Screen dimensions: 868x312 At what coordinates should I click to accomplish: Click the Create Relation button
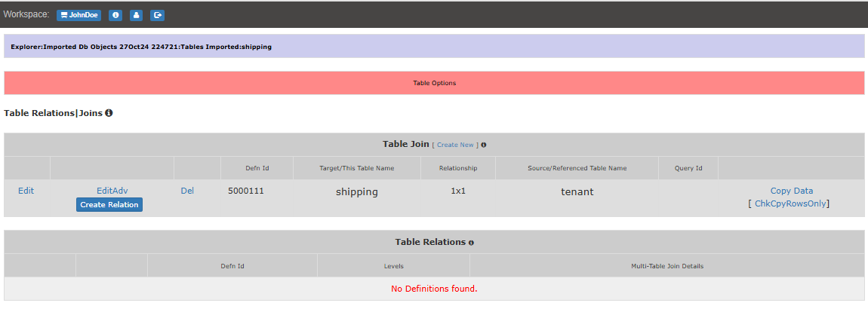(109, 205)
